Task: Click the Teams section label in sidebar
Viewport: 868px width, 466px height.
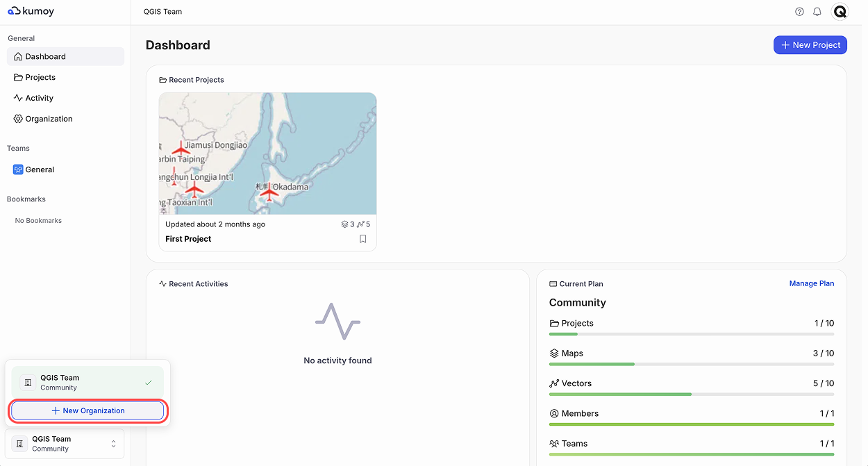Action: 18,149
